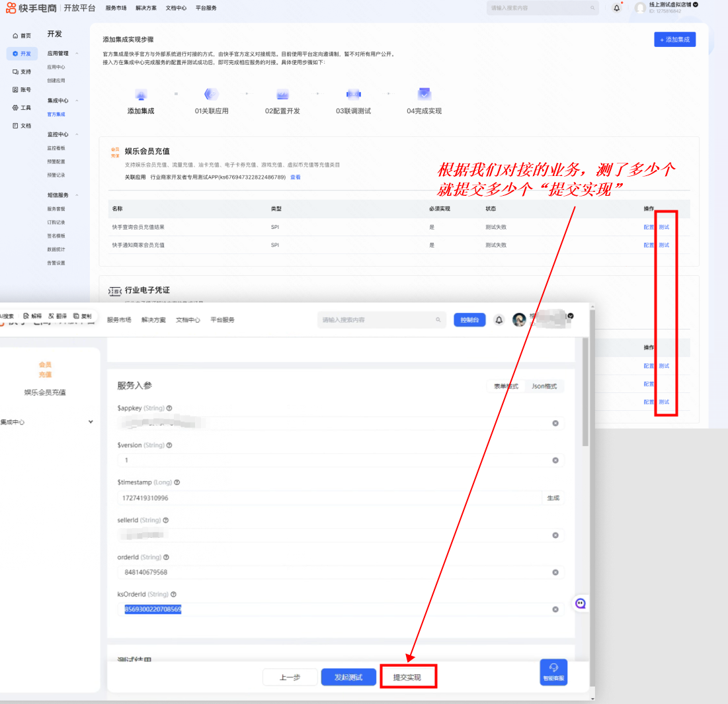Collapse the 应用管理 group
This screenshot has width=728, height=704.
77,54
